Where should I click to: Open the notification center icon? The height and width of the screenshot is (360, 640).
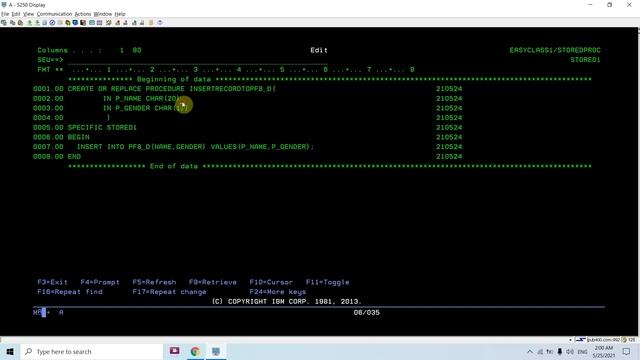pos(627,351)
